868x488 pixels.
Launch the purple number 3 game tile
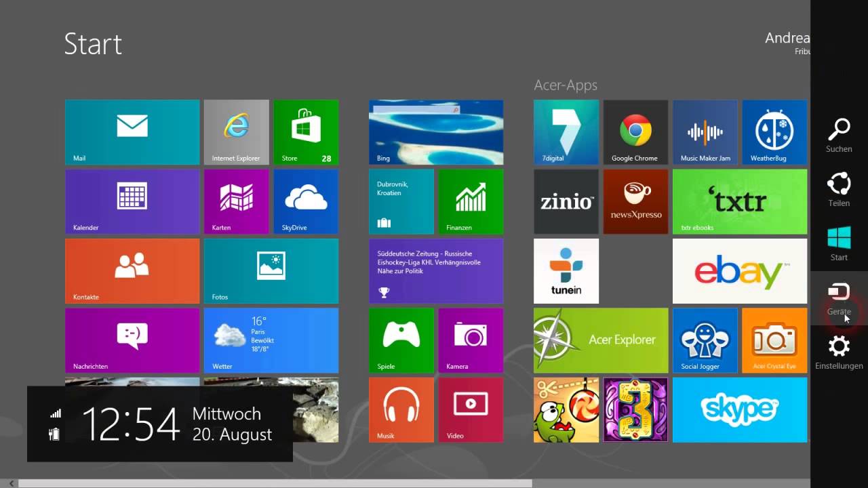[x=635, y=410]
